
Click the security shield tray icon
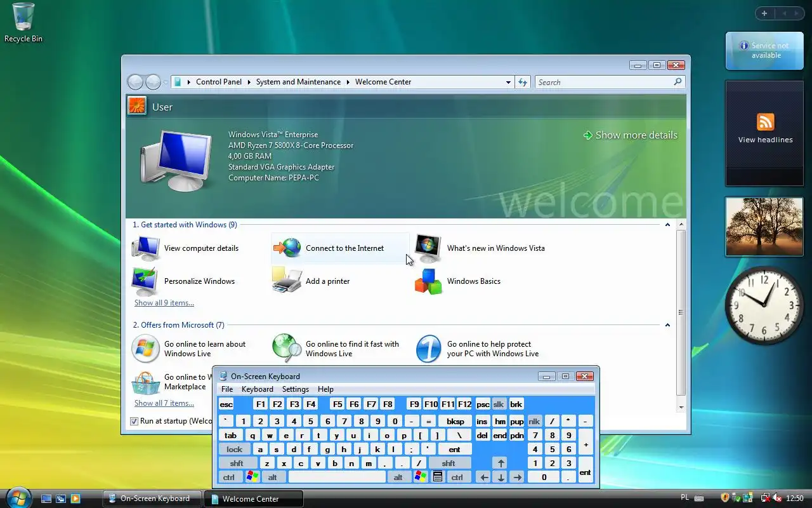[725, 498]
